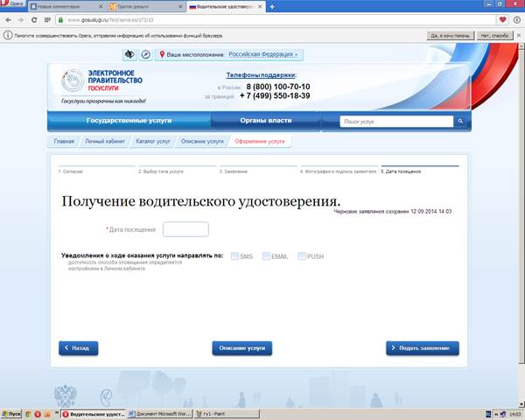Open a new browser tab with the plus
Image resolution: width=525 pixels, height=420 pixels.
(x=272, y=7)
